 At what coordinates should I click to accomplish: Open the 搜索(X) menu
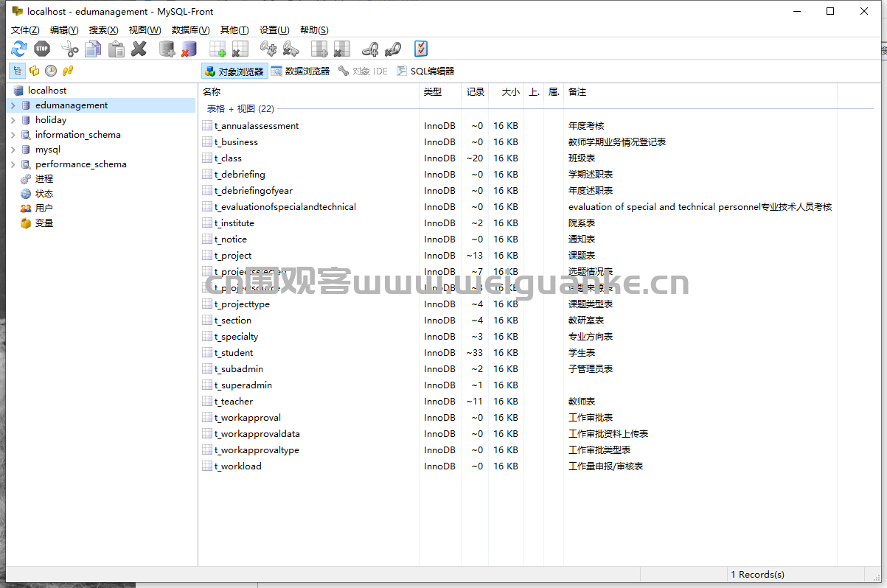(103, 30)
